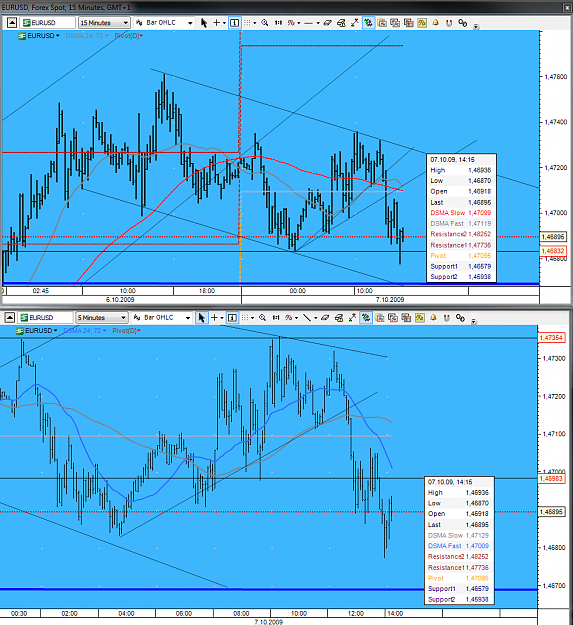Open the line tool dropdown arrow in 5 Minutes toolbar
Viewport: 573px width, 625px height.
click(315, 318)
